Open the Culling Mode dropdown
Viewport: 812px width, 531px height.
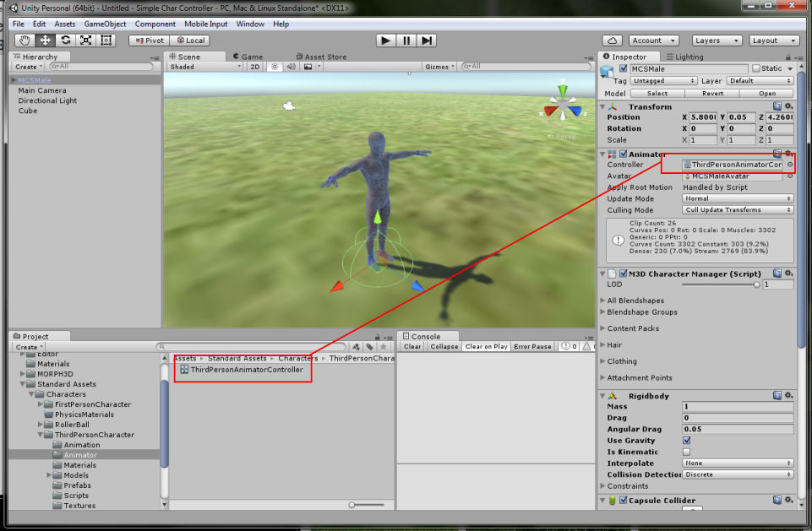(x=737, y=209)
